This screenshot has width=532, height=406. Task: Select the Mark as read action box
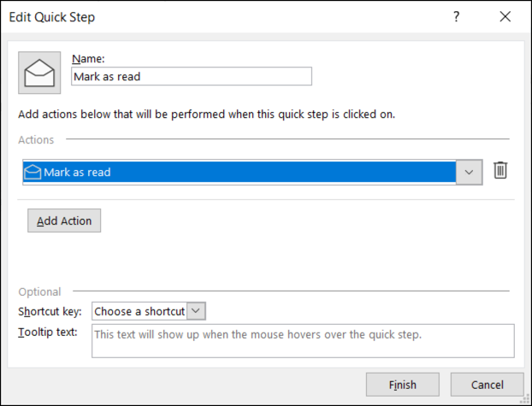[x=239, y=172]
